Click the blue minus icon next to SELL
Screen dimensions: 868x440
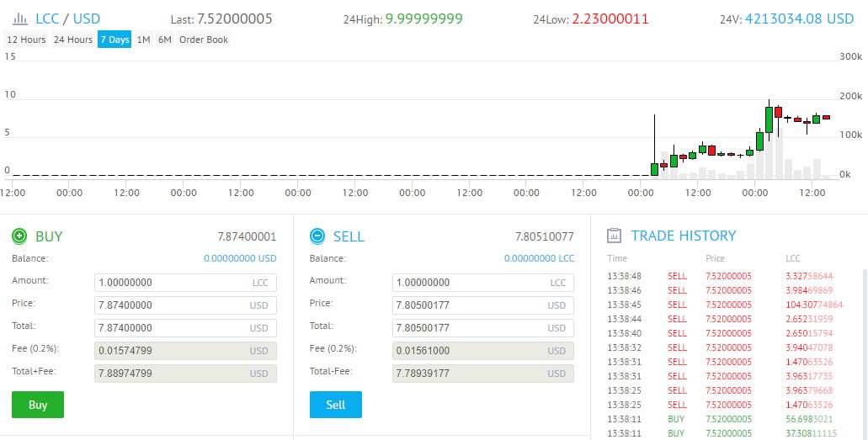[317, 236]
